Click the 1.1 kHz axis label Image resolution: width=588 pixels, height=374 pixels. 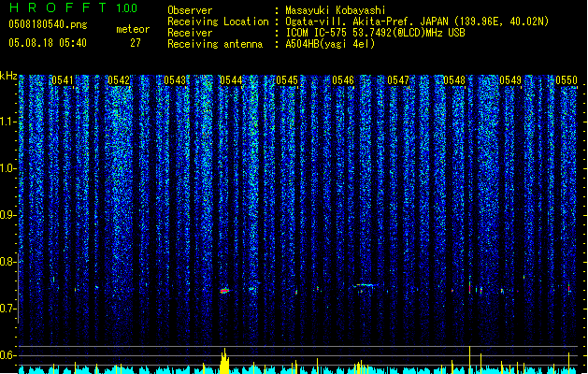point(7,122)
